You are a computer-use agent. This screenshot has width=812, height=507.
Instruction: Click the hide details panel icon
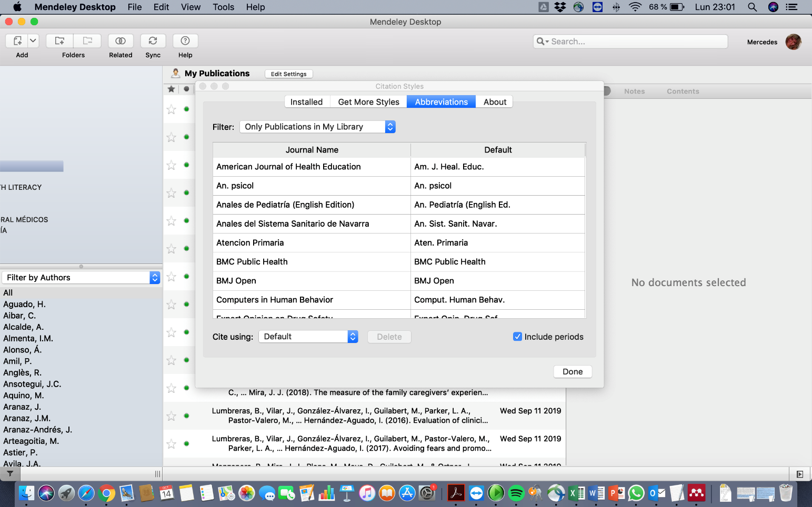pos(800,474)
